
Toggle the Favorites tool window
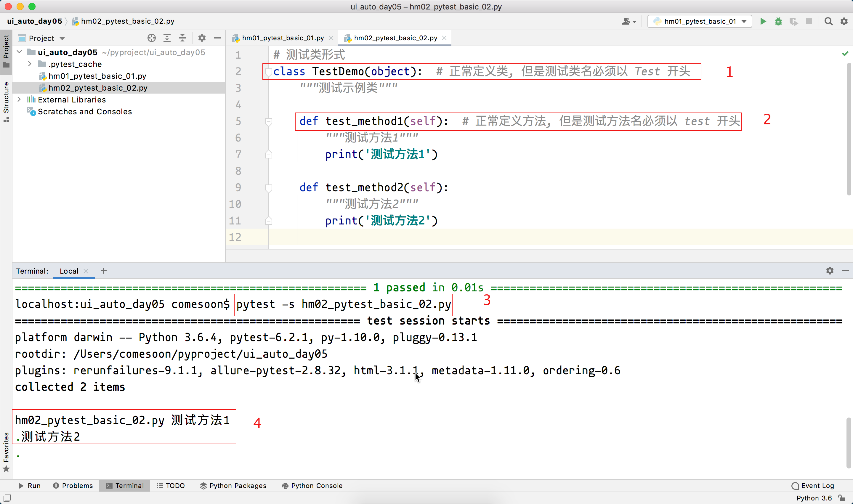(6, 452)
